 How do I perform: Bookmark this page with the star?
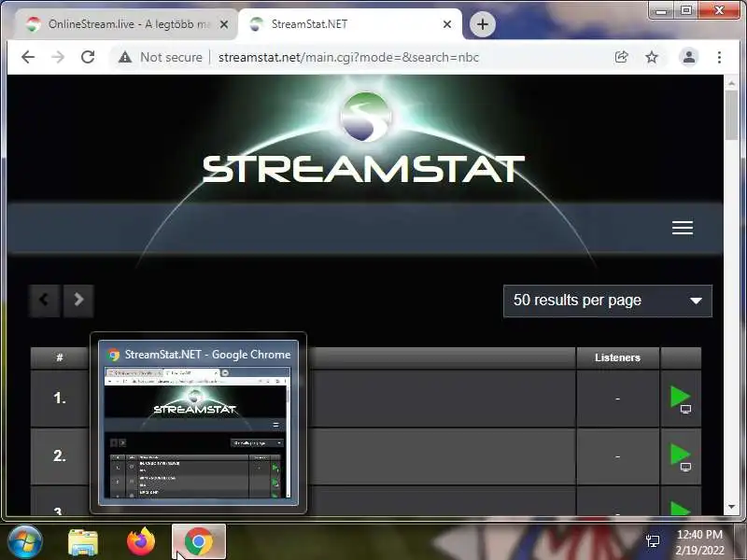point(651,57)
